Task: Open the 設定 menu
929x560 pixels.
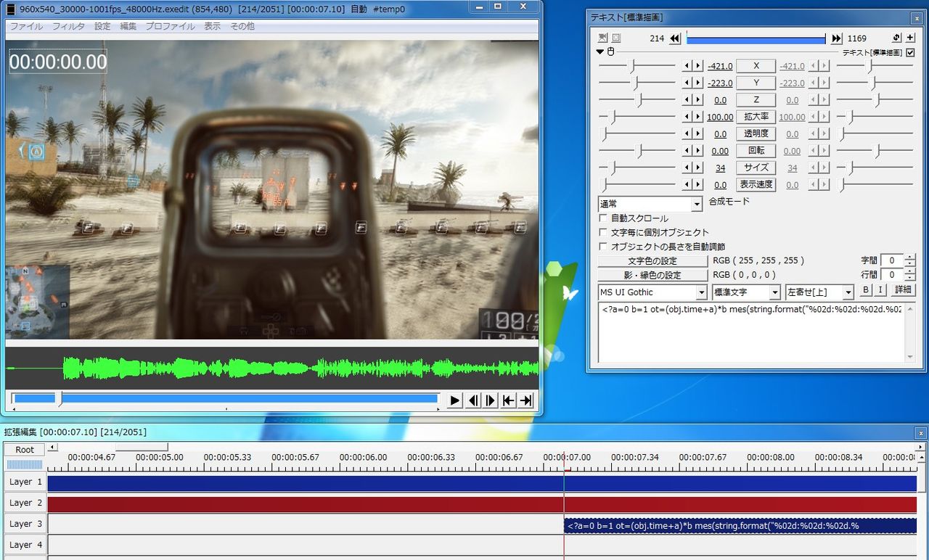Action: (x=103, y=26)
